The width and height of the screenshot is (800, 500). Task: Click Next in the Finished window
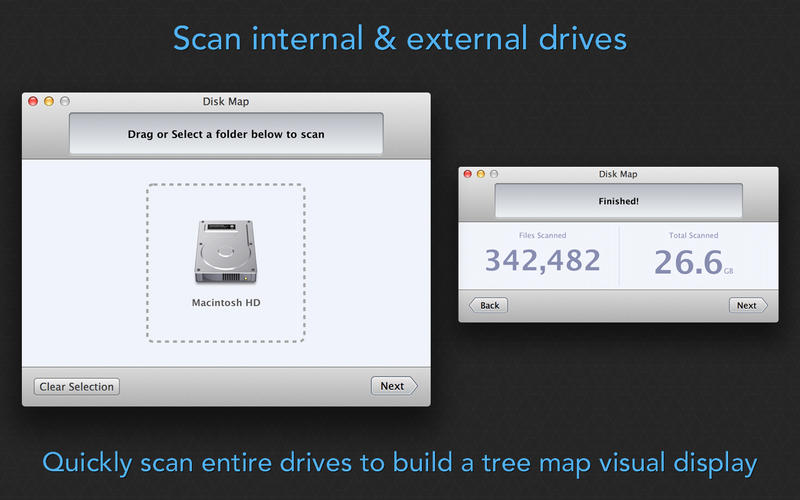point(748,305)
